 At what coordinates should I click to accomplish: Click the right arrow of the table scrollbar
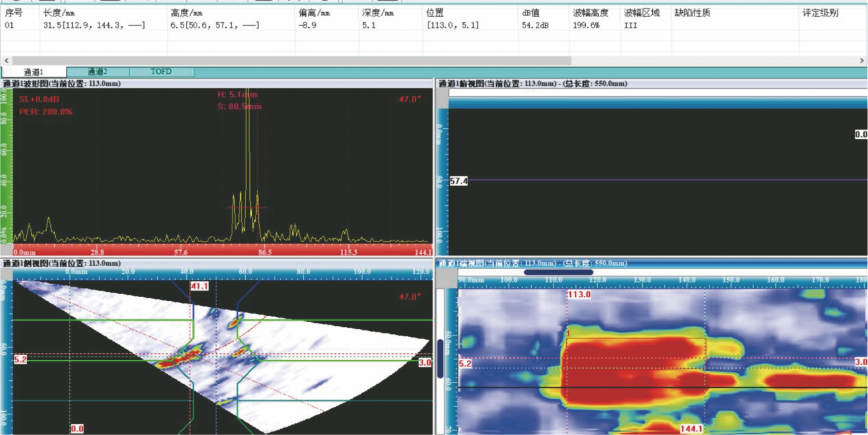click(x=862, y=60)
